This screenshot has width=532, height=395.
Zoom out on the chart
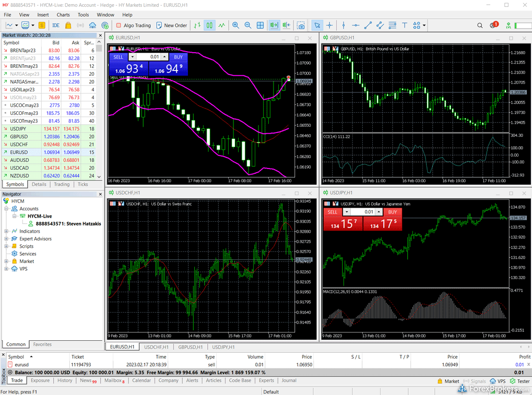click(x=247, y=26)
